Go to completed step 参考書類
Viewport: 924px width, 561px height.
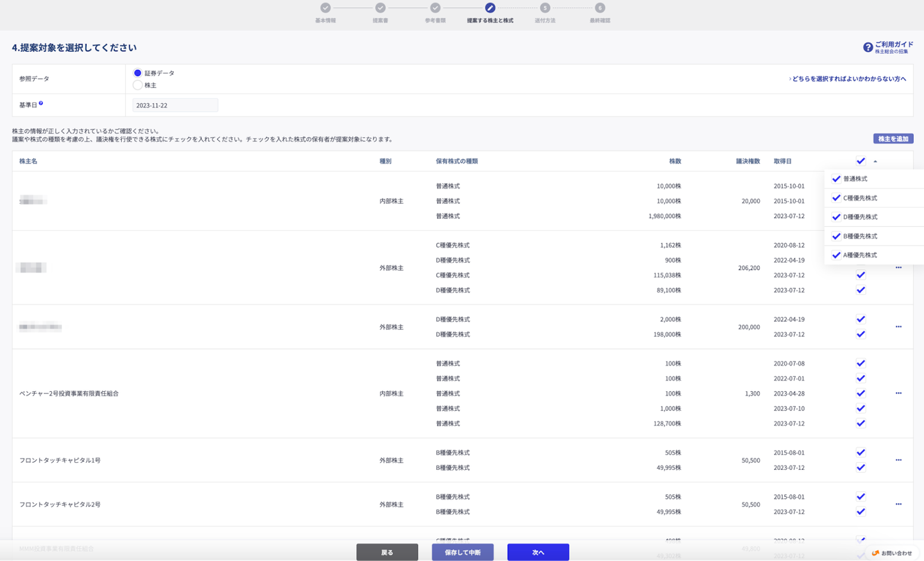coord(435,8)
